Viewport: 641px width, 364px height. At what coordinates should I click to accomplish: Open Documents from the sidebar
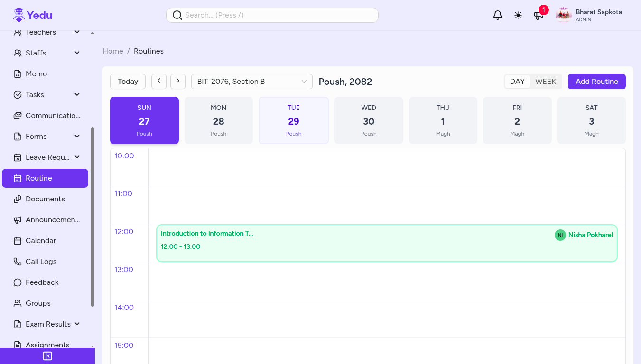(x=45, y=199)
